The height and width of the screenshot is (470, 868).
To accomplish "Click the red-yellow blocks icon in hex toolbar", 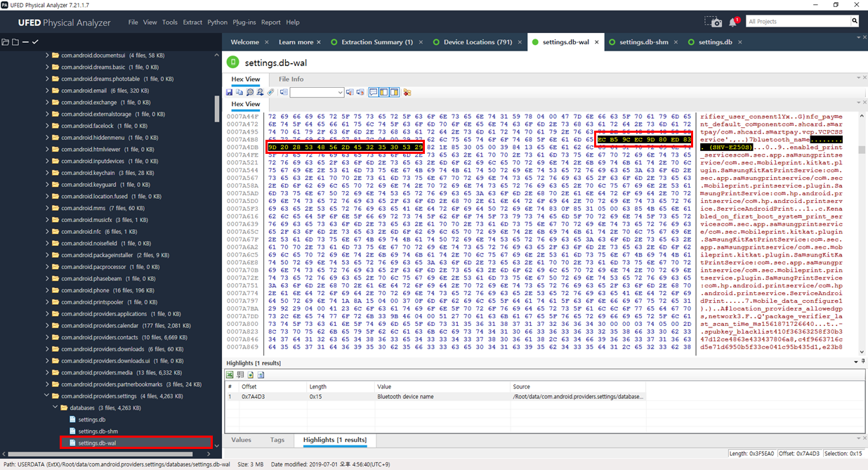I will pos(407,92).
